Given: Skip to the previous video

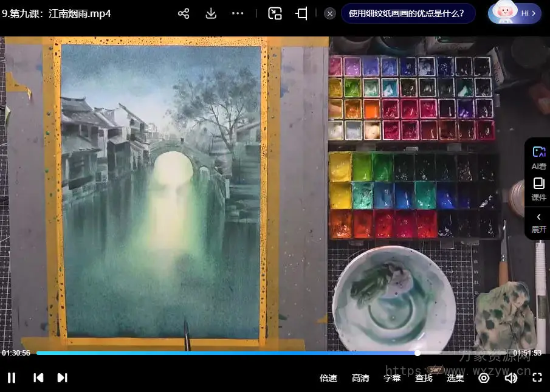Looking at the screenshot, I should tap(38, 377).
